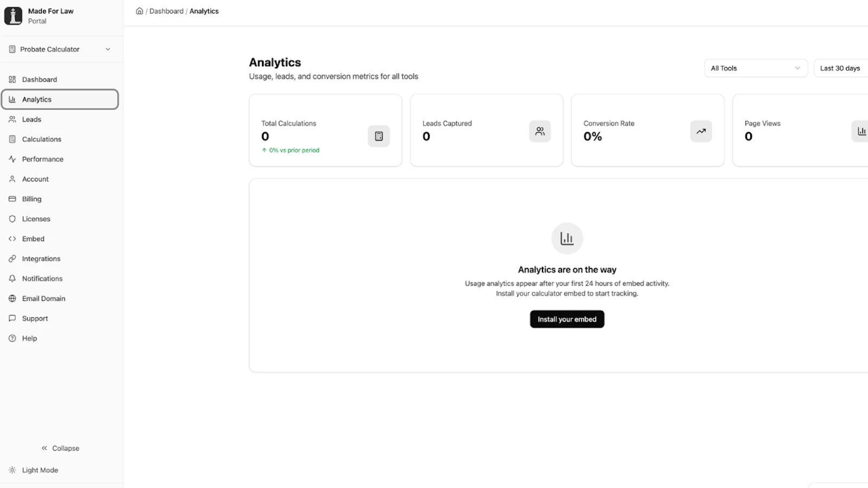The image size is (868, 488).
Task: Click 'Analytics are on the way' heading
Action: [x=567, y=269]
